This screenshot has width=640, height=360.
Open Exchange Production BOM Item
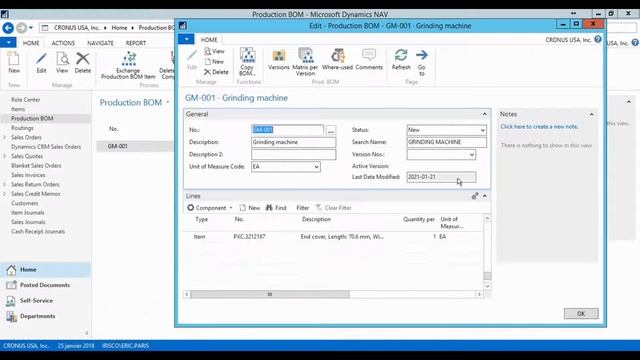pos(128,65)
